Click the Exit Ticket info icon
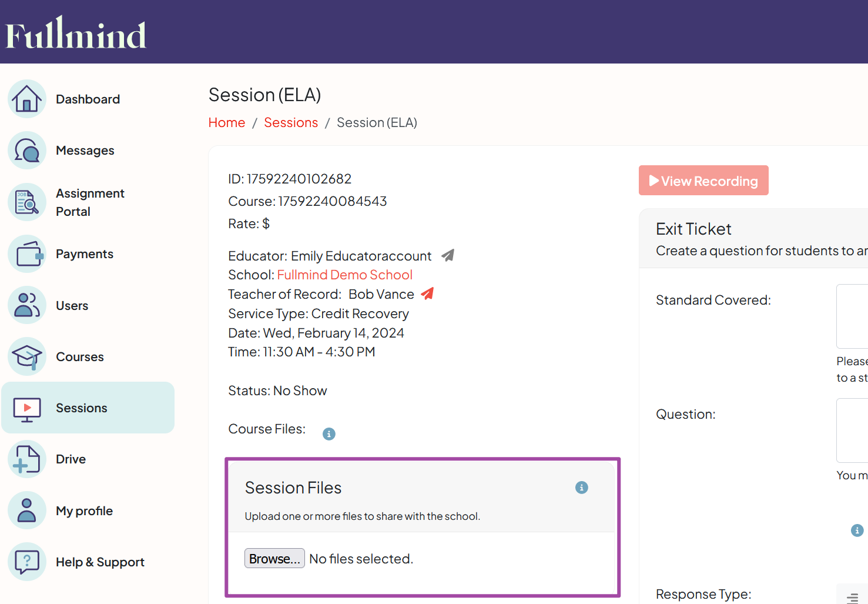 (856, 530)
